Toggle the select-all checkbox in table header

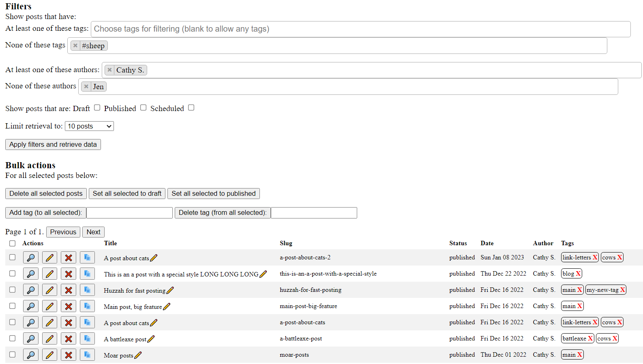click(x=13, y=244)
